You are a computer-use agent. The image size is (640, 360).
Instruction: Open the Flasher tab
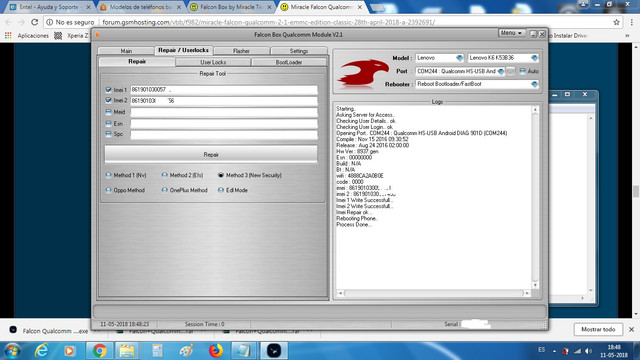pos(241,51)
